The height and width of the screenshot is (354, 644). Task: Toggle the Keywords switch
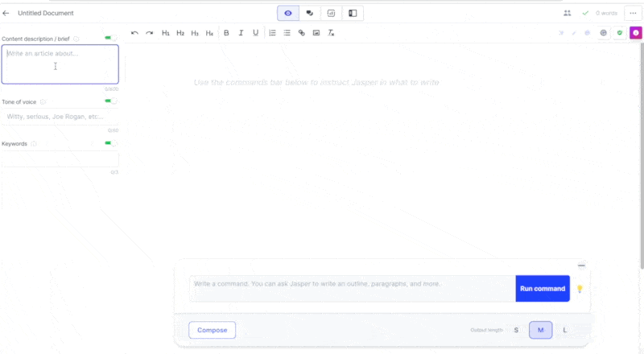pos(110,143)
